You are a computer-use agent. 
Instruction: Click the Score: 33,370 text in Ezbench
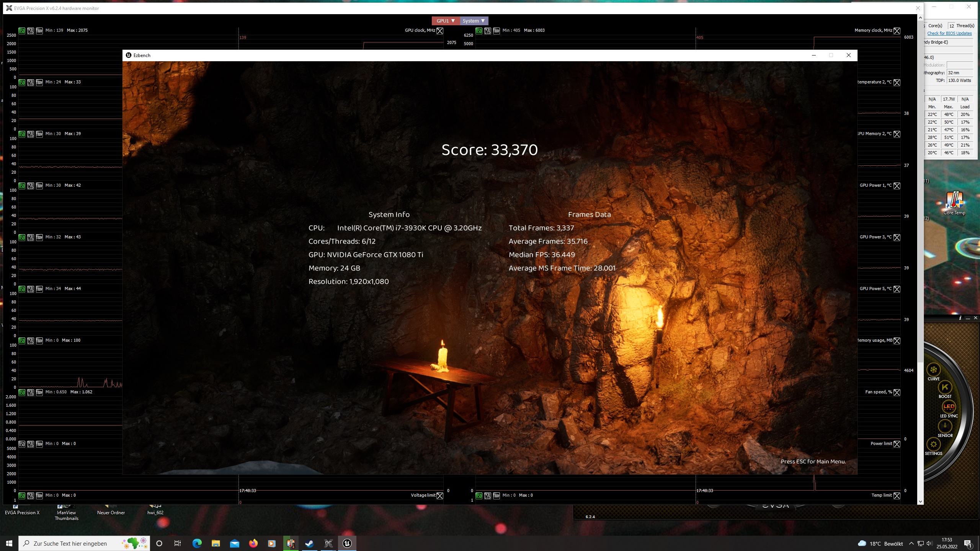(x=490, y=150)
